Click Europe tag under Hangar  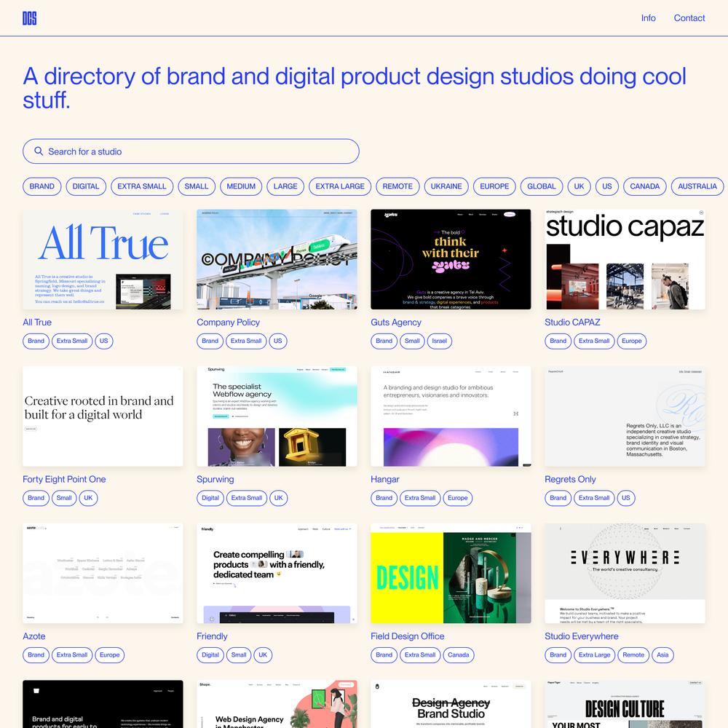[x=458, y=498]
